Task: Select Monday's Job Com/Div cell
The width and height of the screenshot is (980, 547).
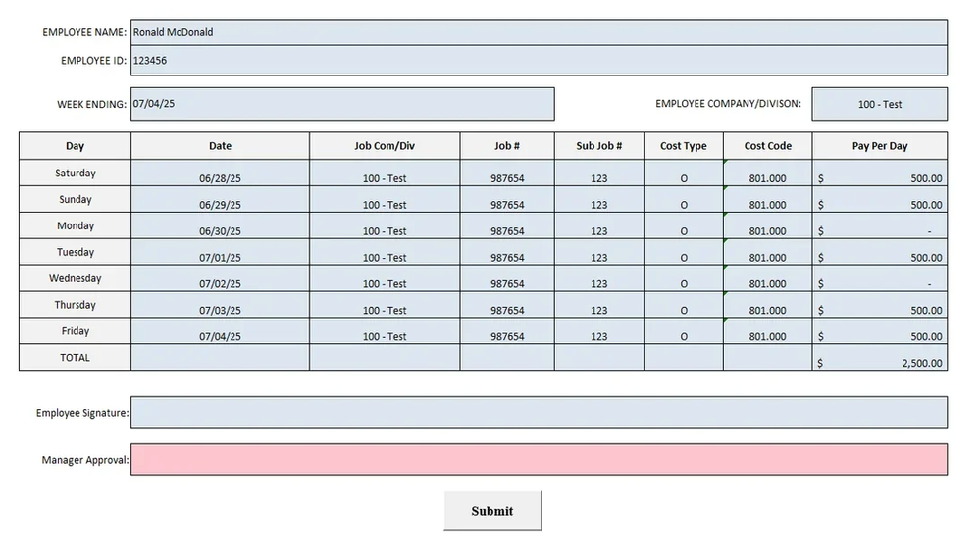Action: point(385,225)
